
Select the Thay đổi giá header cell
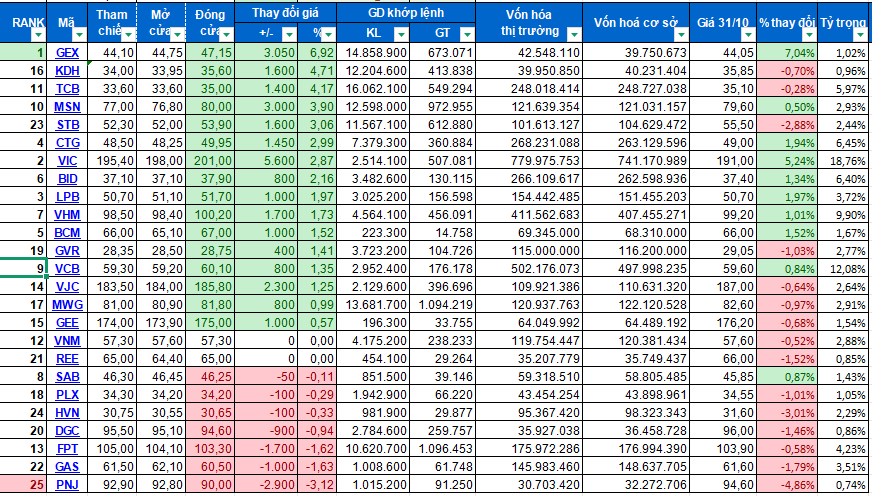[285, 12]
